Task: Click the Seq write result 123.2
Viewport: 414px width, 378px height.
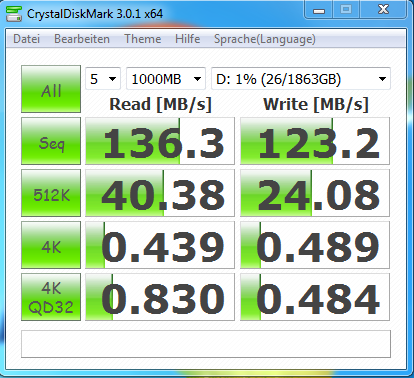Action: [315, 141]
